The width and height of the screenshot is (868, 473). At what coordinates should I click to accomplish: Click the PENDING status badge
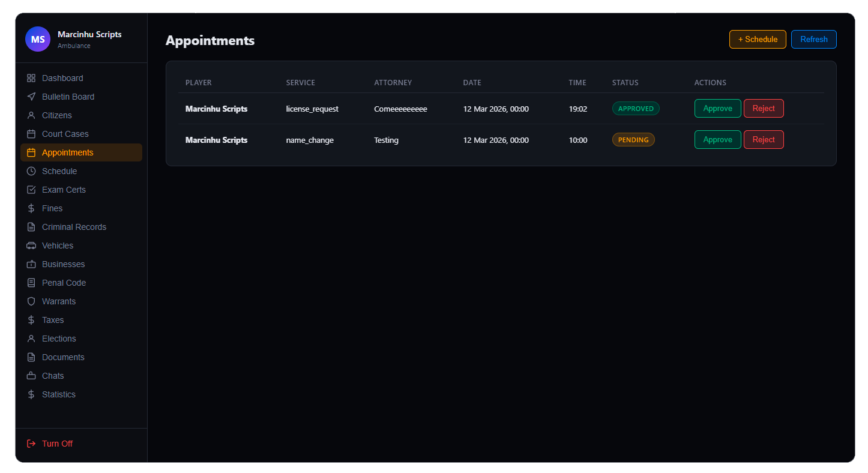(x=633, y=140)
